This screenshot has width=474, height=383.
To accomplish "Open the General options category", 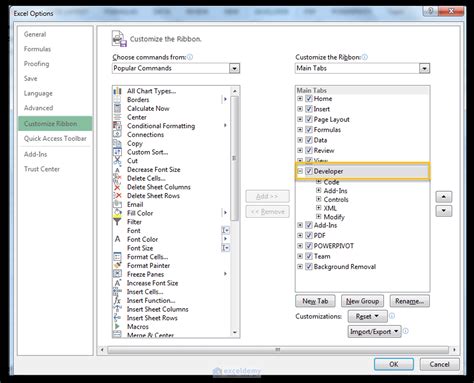I will tap(35, 34).
